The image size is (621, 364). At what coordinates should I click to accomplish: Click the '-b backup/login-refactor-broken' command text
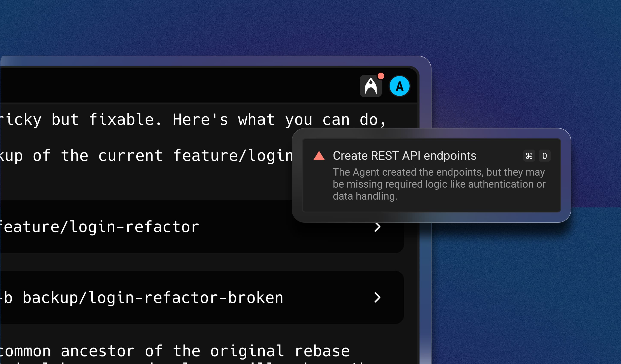tap(142, 298)
